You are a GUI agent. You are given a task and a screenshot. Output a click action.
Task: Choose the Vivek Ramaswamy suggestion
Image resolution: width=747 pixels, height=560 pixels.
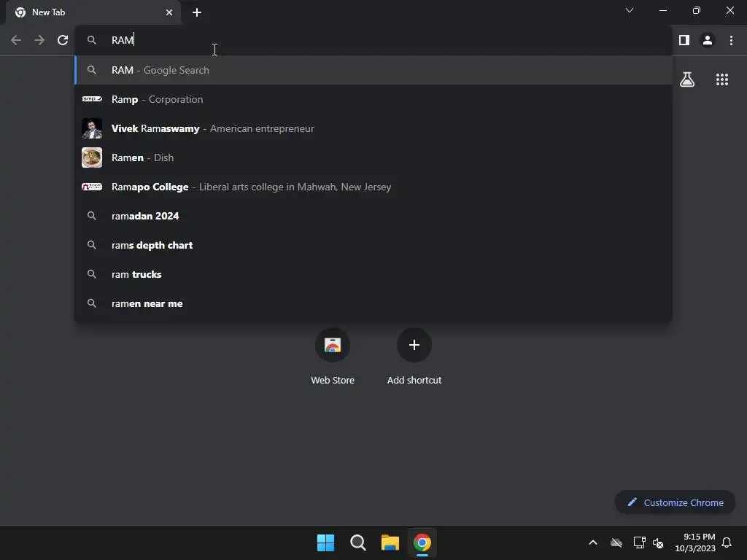[x=373, y=128]
